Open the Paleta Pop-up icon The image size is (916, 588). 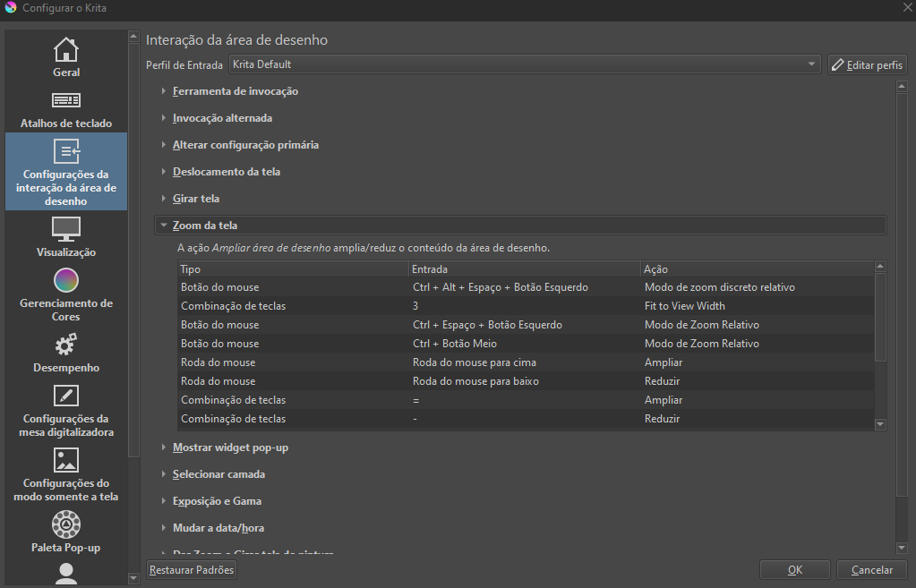(x=66, y=524)
